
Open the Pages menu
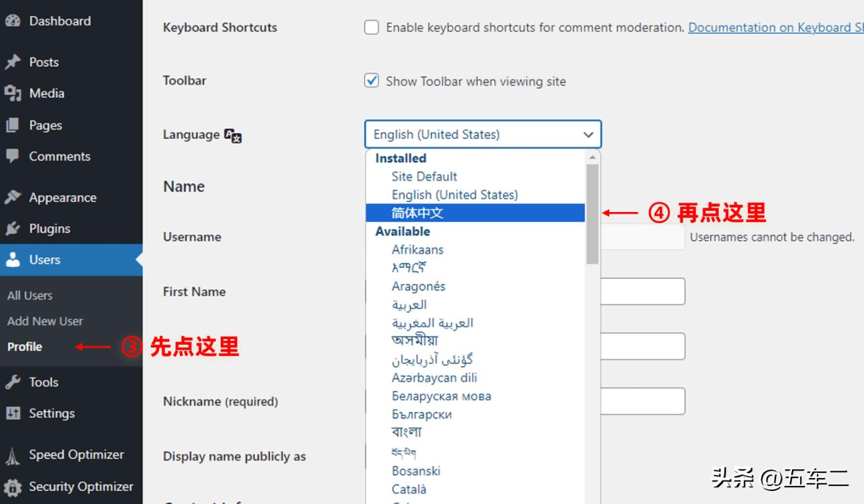71,125
